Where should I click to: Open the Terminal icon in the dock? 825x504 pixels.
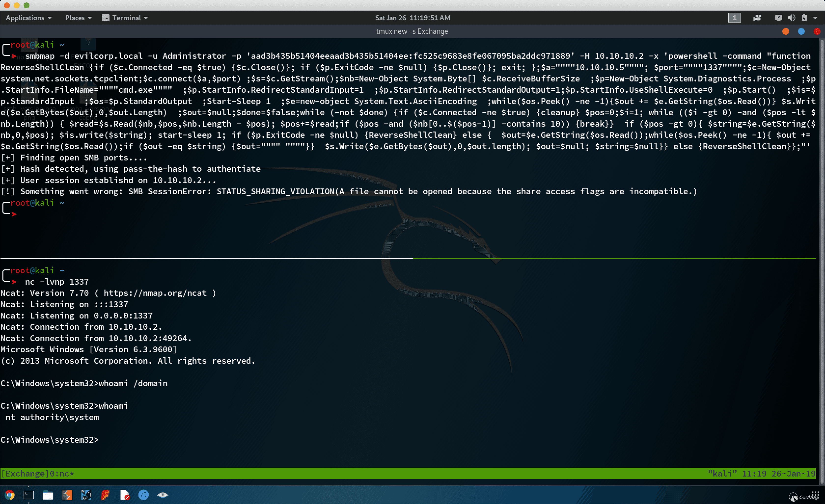coord(29,495)
